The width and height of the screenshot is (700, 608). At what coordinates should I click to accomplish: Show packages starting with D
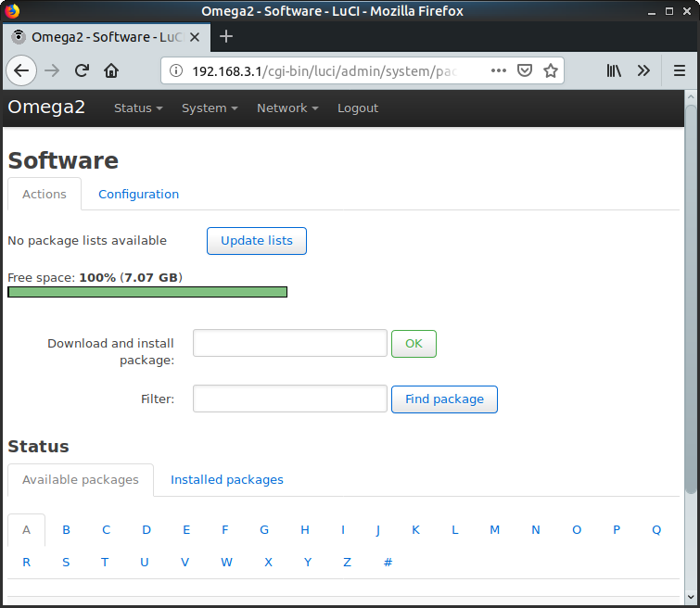pos(146,530)
